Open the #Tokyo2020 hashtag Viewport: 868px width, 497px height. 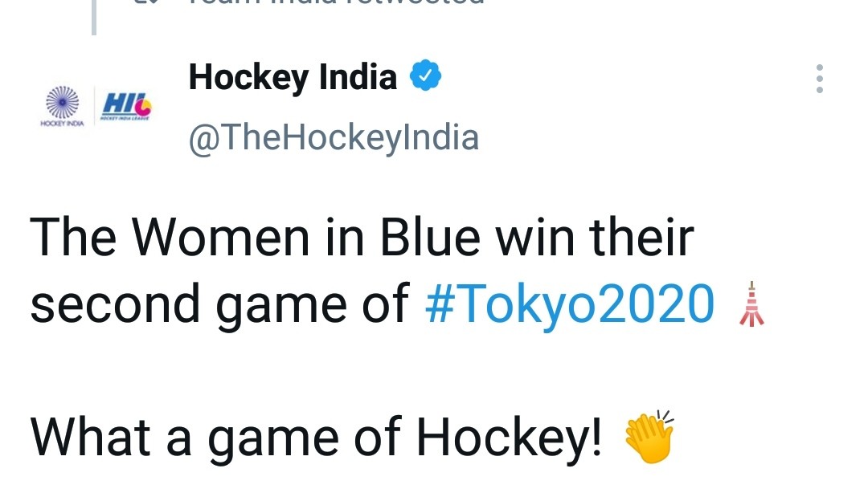569,305
